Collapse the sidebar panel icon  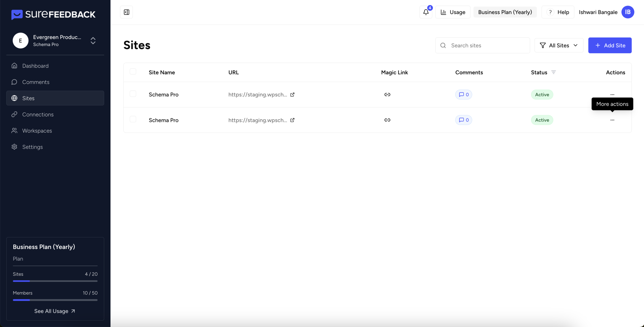[126, 12]
